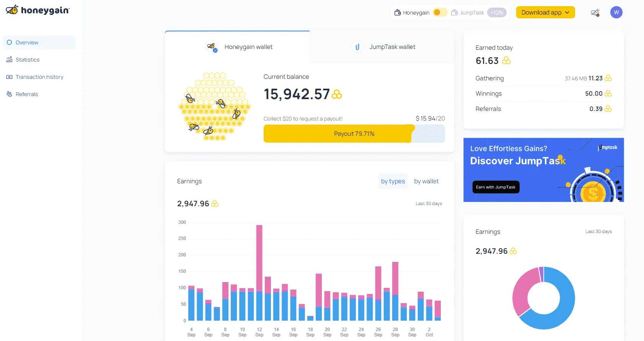Click the Honeygain wallet icon in header
Viewport: 644px width, 341px height.
[x=398, y=13]
